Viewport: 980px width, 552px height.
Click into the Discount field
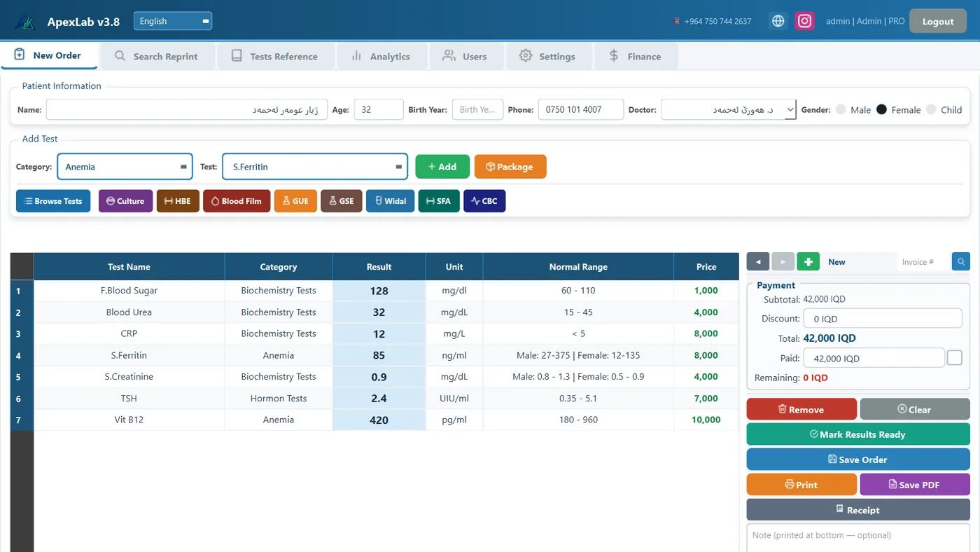point(883,319)
